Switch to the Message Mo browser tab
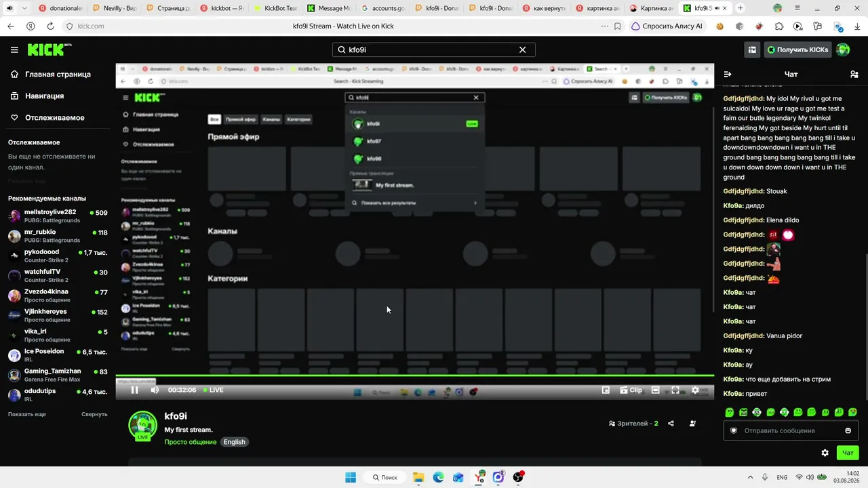This screenshot has height=488, width=868. point(328,8)
